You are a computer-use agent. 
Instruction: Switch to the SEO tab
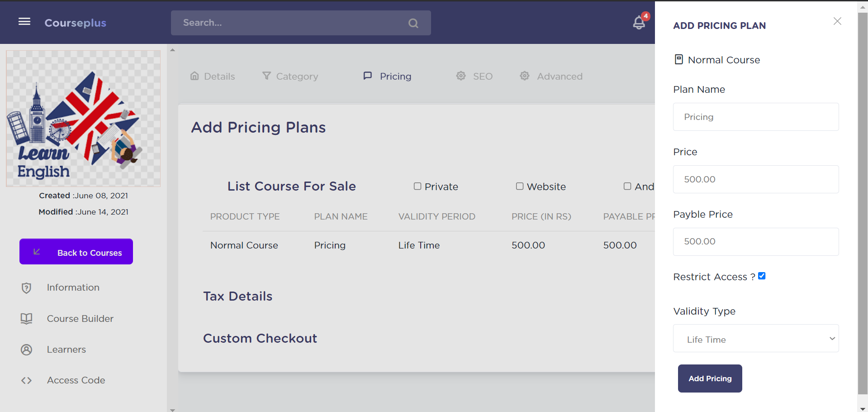(x=474, y=76)
